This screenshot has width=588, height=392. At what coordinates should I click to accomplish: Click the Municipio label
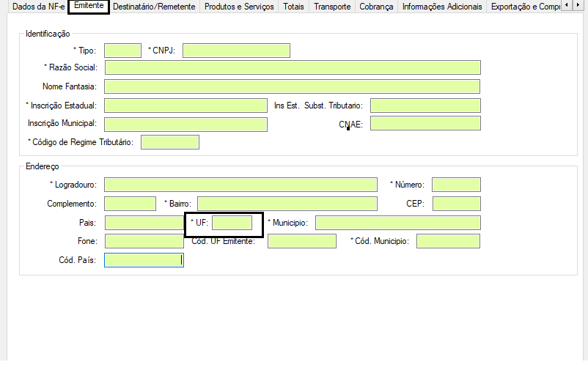[290, 223]
